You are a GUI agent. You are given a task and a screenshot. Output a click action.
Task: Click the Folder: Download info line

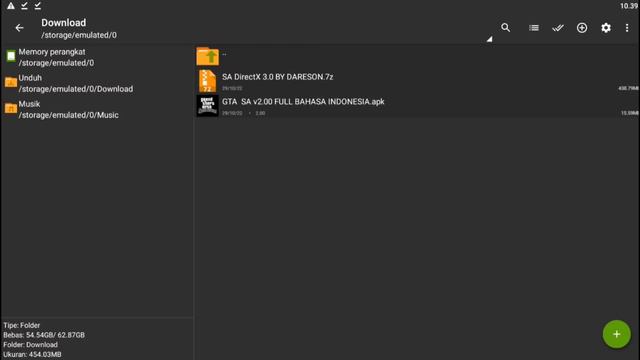point(31,344)
